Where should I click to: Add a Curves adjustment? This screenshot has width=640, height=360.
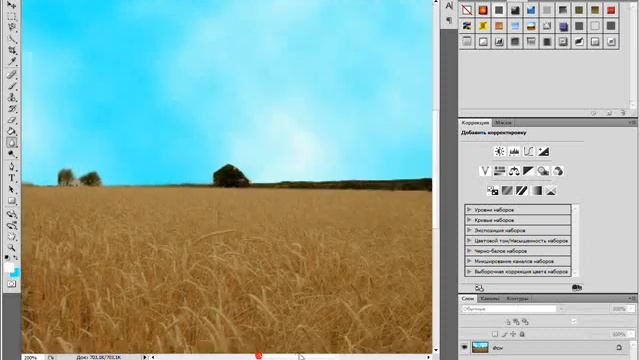coord(529,151)
